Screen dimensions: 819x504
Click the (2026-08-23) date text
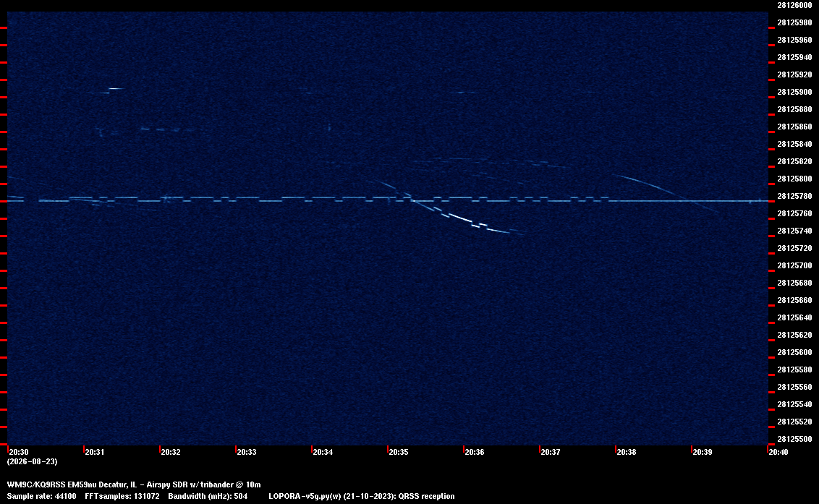click(32, 461)
